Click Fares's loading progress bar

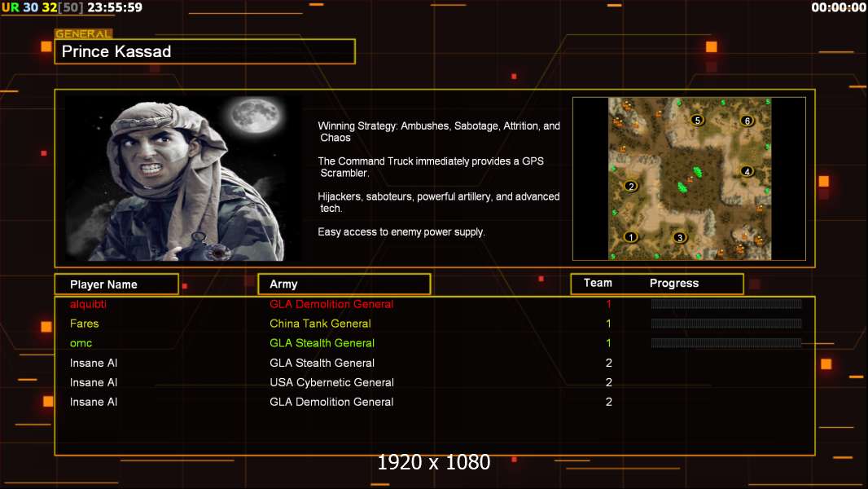pos(726,324)
